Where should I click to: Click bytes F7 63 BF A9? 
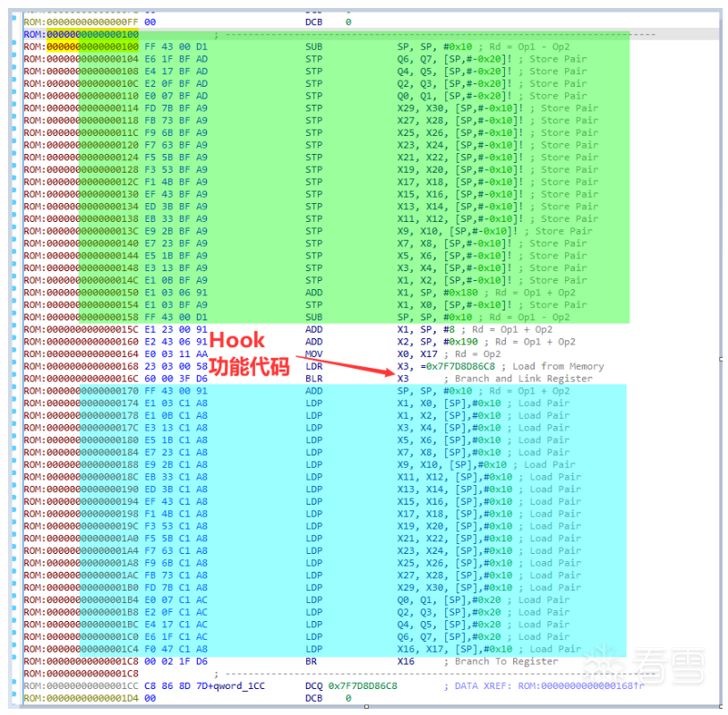[176, 145]
